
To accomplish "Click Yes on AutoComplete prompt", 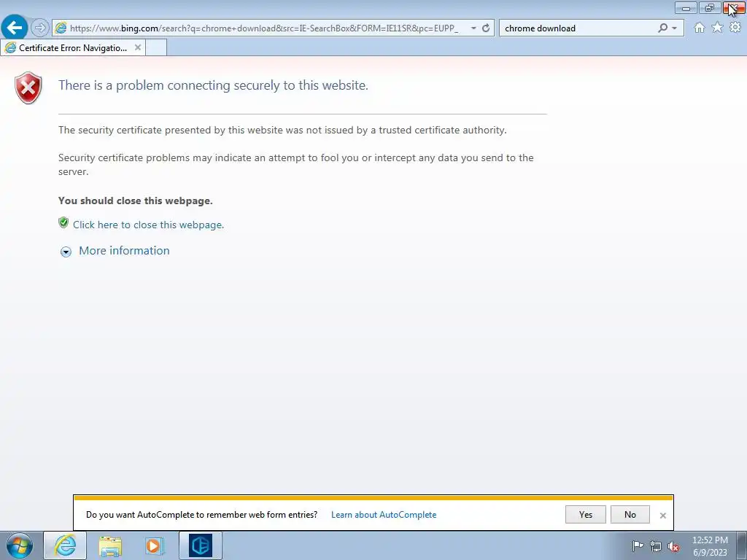I will pyautogui.click(x=586, y=514).
